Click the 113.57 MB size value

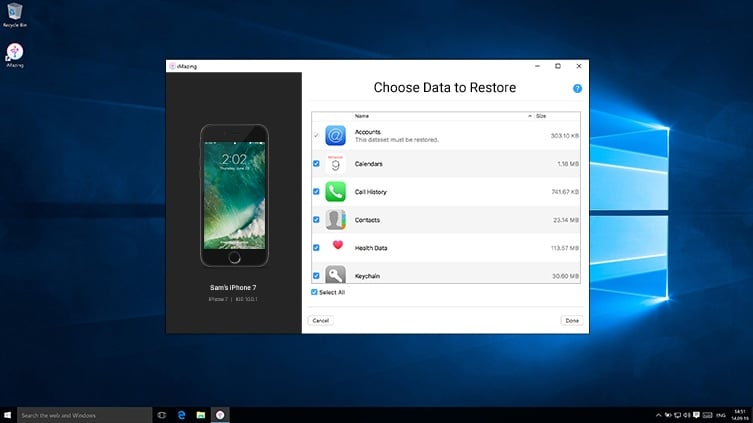click(565, 248)
